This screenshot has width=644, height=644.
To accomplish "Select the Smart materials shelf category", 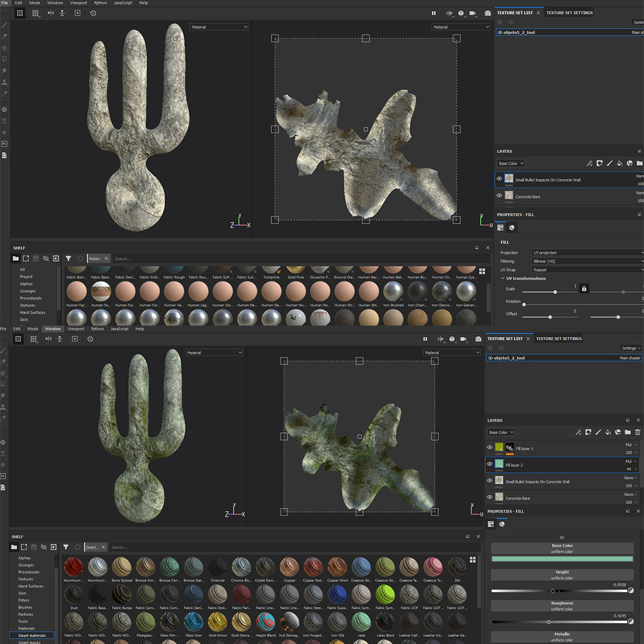I will click(32, 636).
